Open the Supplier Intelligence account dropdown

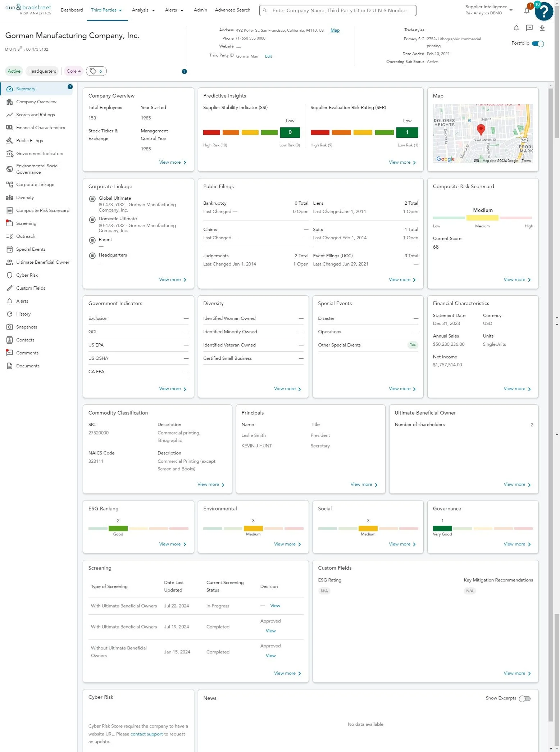coord(489,10)
